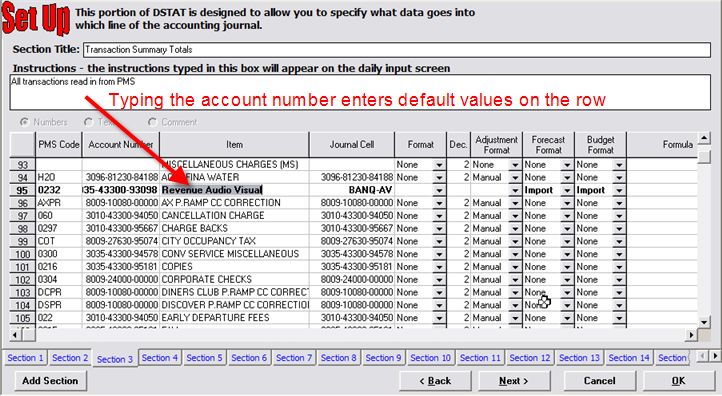The image size is (722, 396).
Task: Click the grid vertical scrollbar up arrow
Action: [x=704, y=138]
